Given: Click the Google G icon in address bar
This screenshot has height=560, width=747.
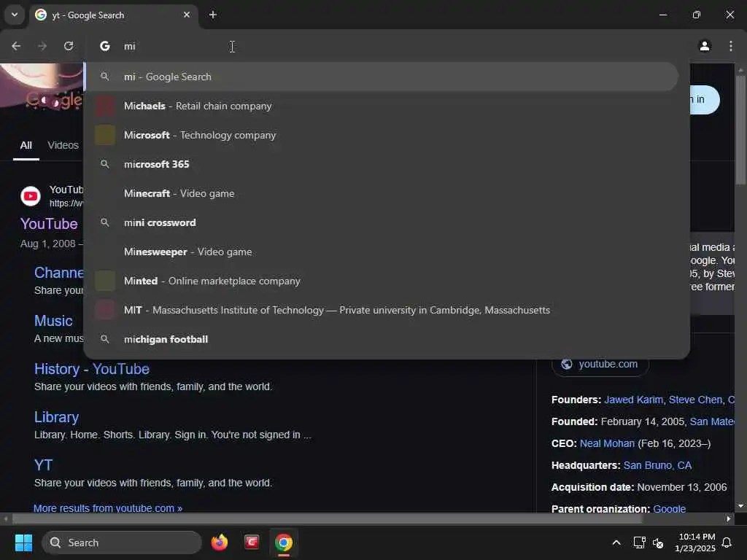Looking at the screenshot, I should tap(105, 46).
